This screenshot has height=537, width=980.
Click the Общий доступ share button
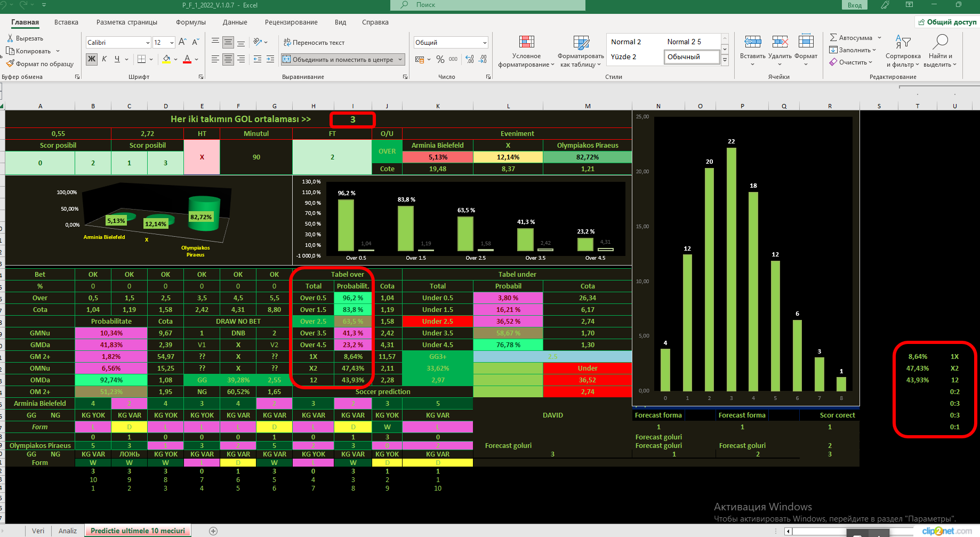(947, 22)
